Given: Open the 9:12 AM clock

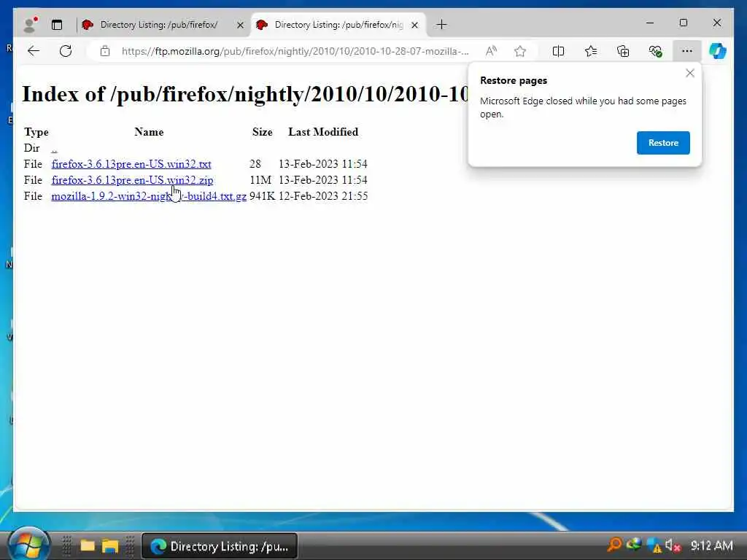Looking at the screenshot, I should pyautogui.click(x=712, y=545).
